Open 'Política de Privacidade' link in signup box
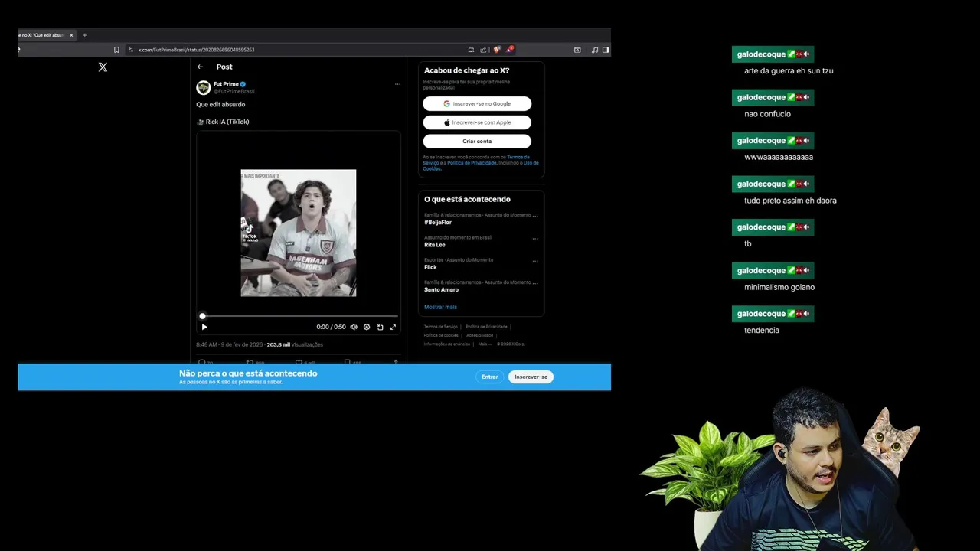This screenshot has height=551, width=980. [472, 163]
